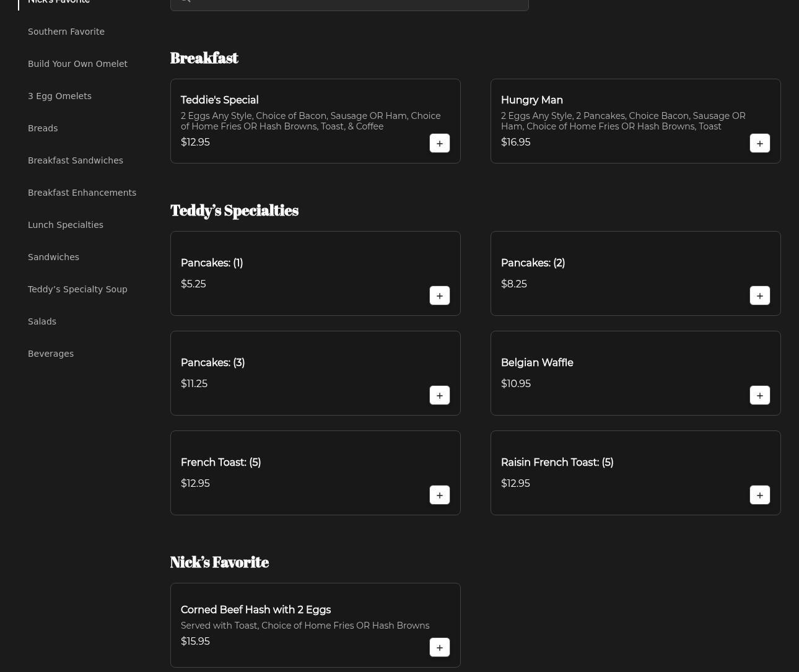Click the Hungry Man description text
This screenshot has width=799, height=672.
[x=623, y=121]
